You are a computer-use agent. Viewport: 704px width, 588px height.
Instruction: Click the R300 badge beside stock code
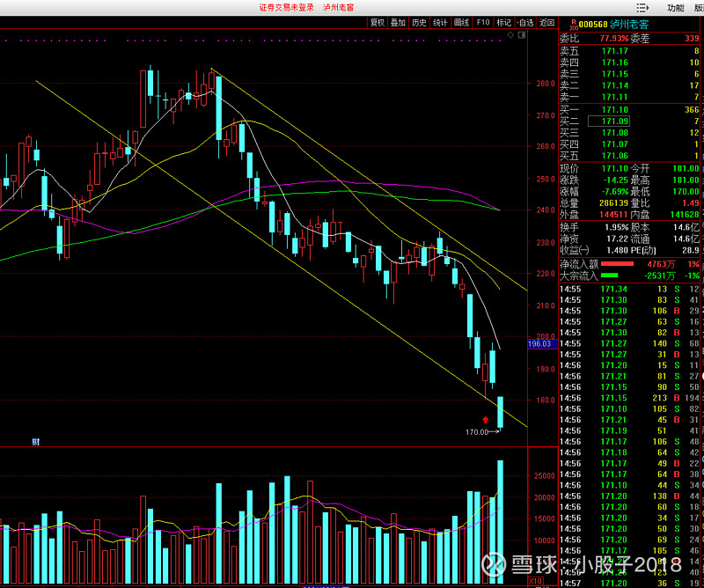coord(574,25)
